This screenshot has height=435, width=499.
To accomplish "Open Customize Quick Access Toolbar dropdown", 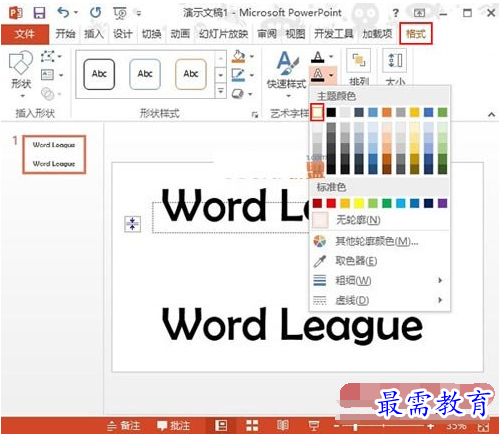I will 139,13.
